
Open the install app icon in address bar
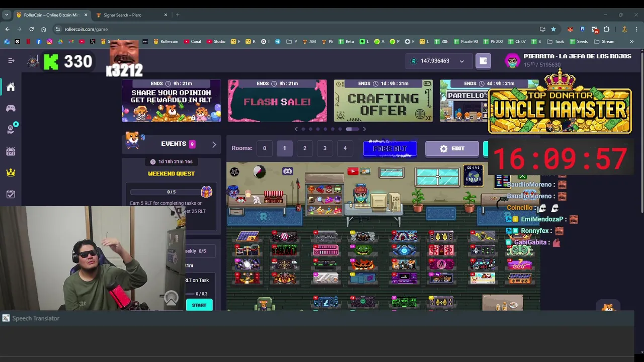point(542,29)
